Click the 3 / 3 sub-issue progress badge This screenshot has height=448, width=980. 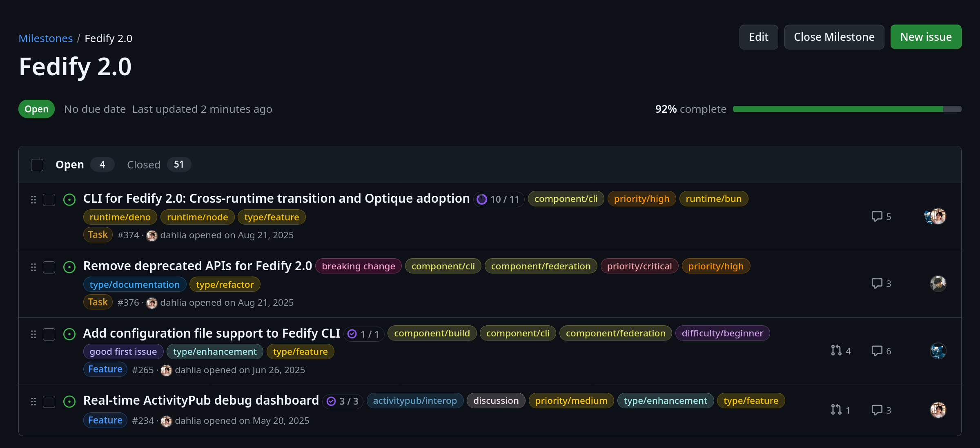tap(343, 401)
